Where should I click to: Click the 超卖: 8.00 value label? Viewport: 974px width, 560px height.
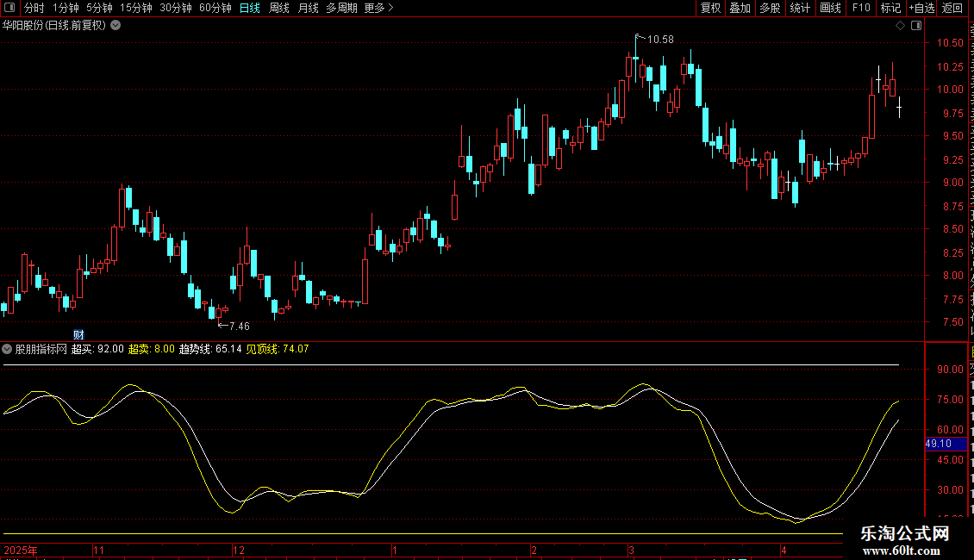152,349
